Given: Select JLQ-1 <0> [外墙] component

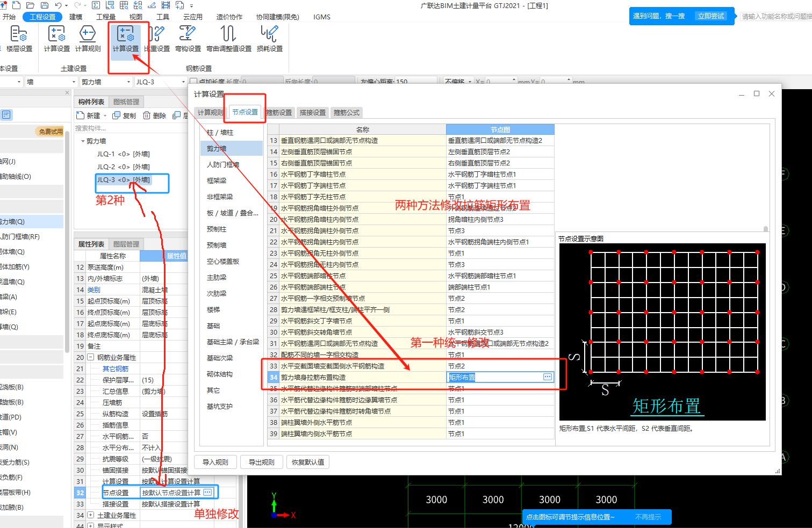Looking at the screenshot, I should (124, 154).
